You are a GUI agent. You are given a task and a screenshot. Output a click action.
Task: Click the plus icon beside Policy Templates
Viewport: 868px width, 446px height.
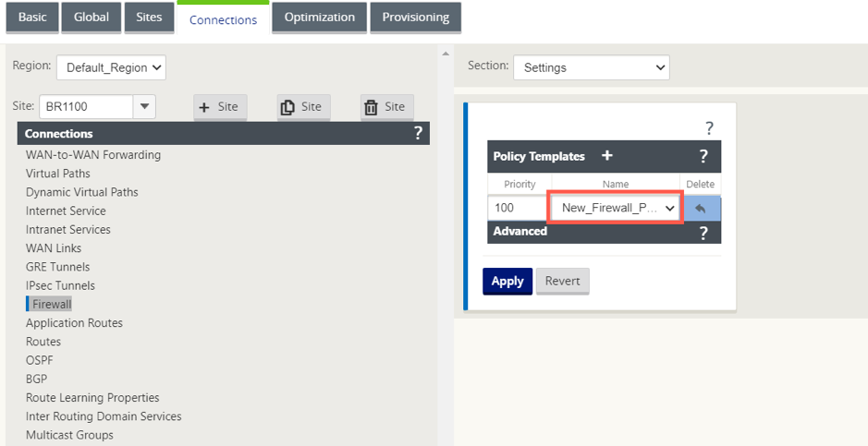pos(607,156)
